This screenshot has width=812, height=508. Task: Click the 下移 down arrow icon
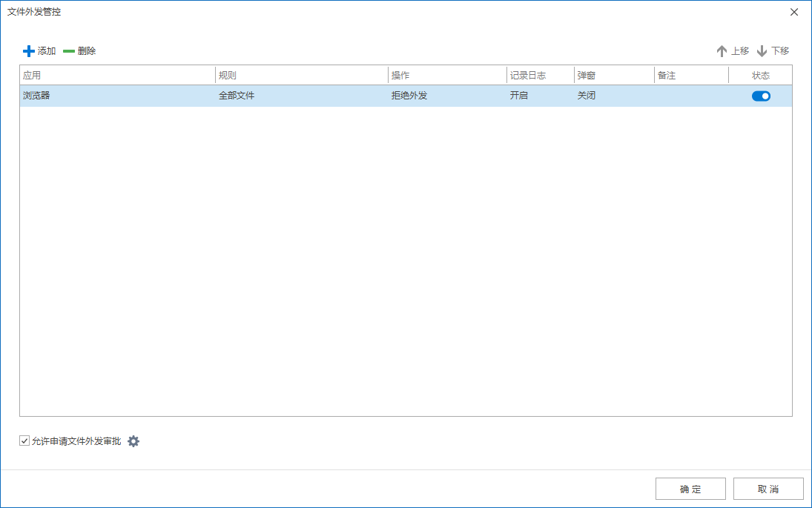[762, 51]
